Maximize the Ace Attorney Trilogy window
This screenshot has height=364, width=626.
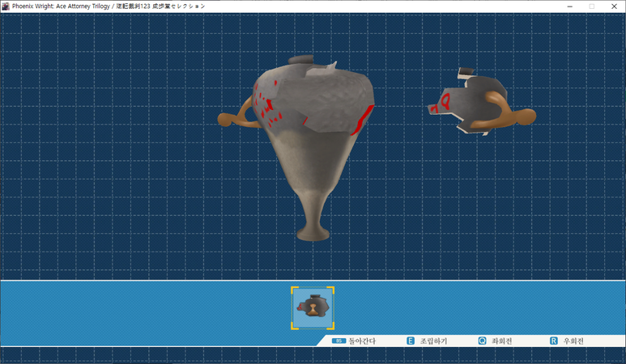point(592,6)
